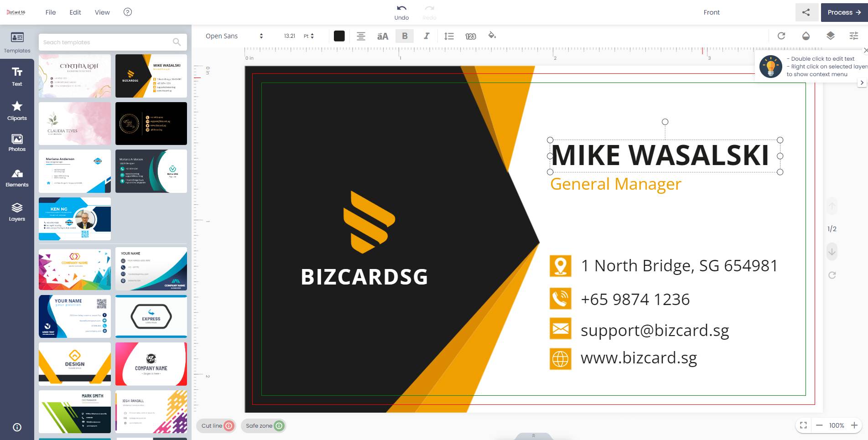Click the Elements sidebar icon
The image size is (868, 440).
click(17, 178)
